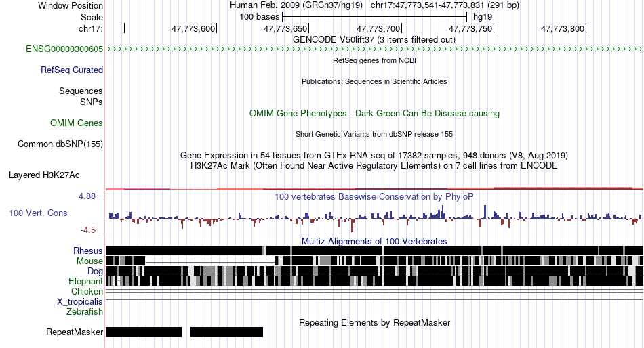This screenshot has height=348, width=644.
Task: Click the first RepeatMasker block
Action: [x=144, y=332]
